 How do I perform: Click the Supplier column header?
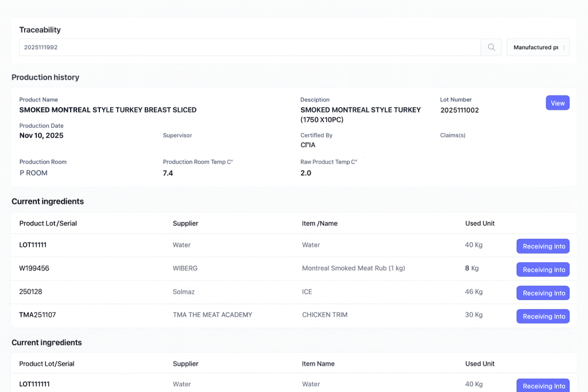click(185, 223)
